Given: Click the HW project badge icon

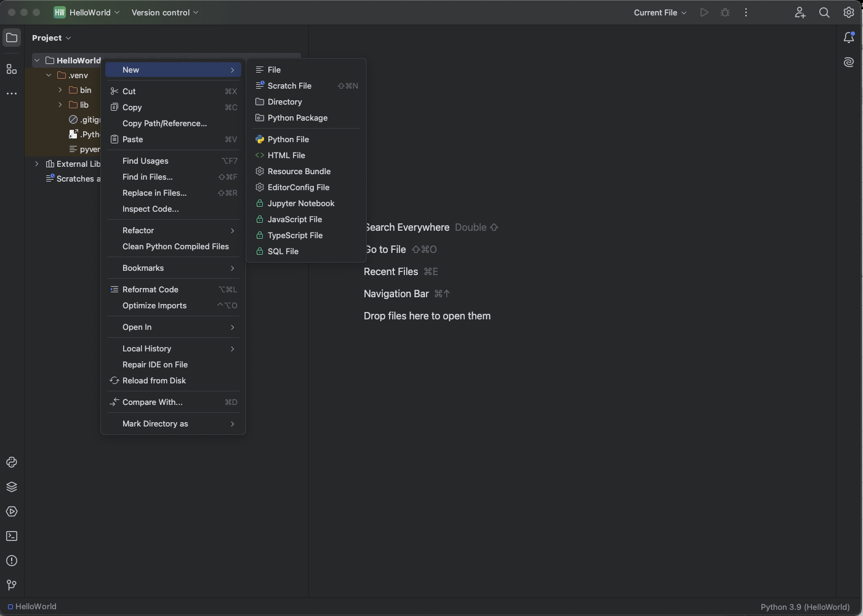Looking at the screenshot, I should pyautogui.click(x=60, y=12).
